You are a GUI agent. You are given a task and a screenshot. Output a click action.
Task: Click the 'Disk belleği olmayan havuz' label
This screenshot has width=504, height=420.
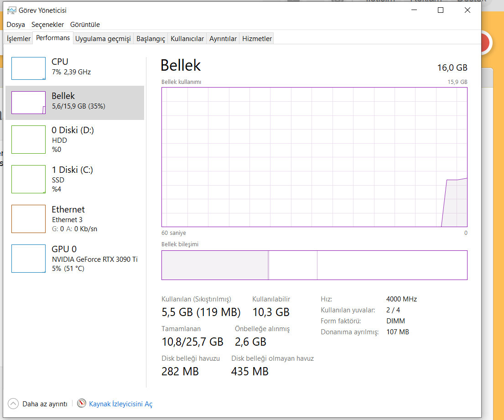(273, 358)
